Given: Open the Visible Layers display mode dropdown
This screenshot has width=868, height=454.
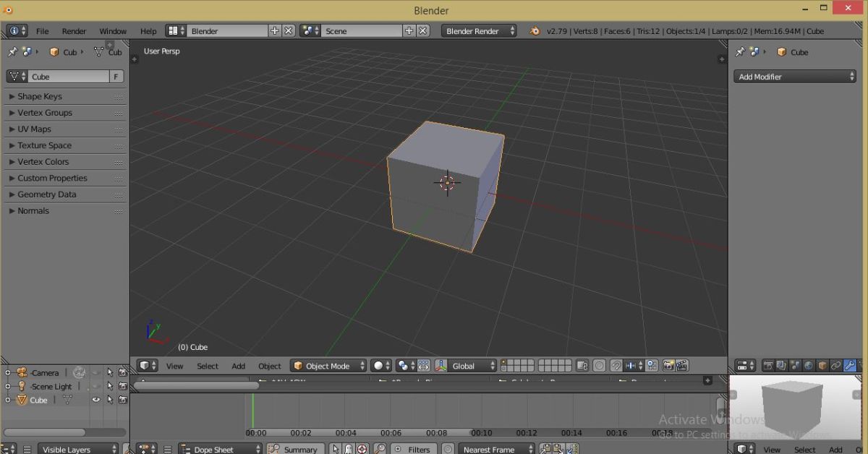Looking at the screenshot, I should 78,449.
